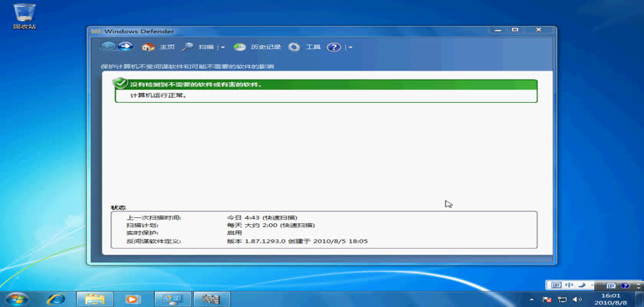The height and width of the screenshot is (307, 644).
Task: Launch Internet Explorer from taskbar
Action: click(x=56, y=299)
